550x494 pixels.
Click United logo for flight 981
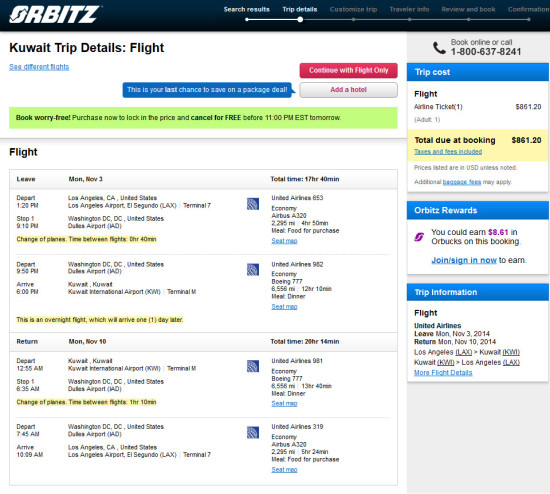253,366
